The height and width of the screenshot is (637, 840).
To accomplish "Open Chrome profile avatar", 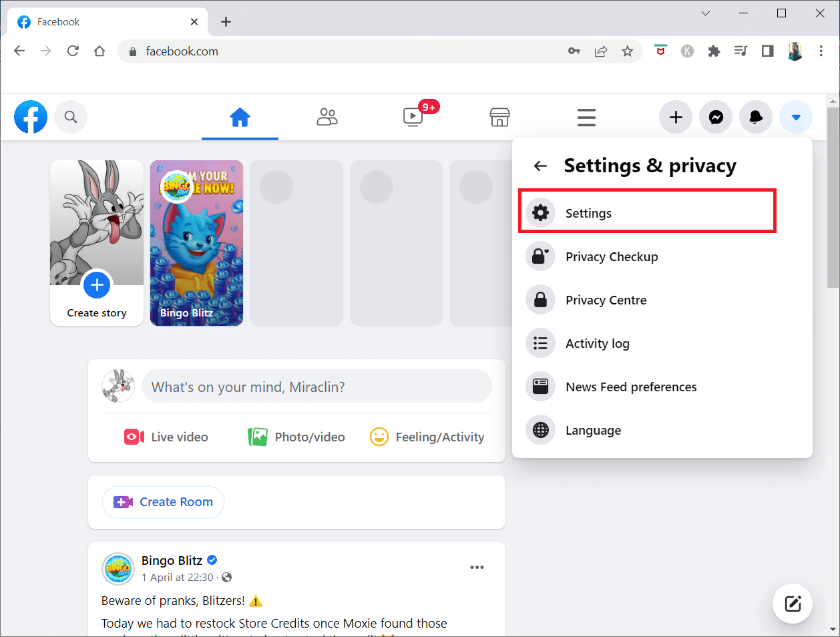I will tap(795, 51).
